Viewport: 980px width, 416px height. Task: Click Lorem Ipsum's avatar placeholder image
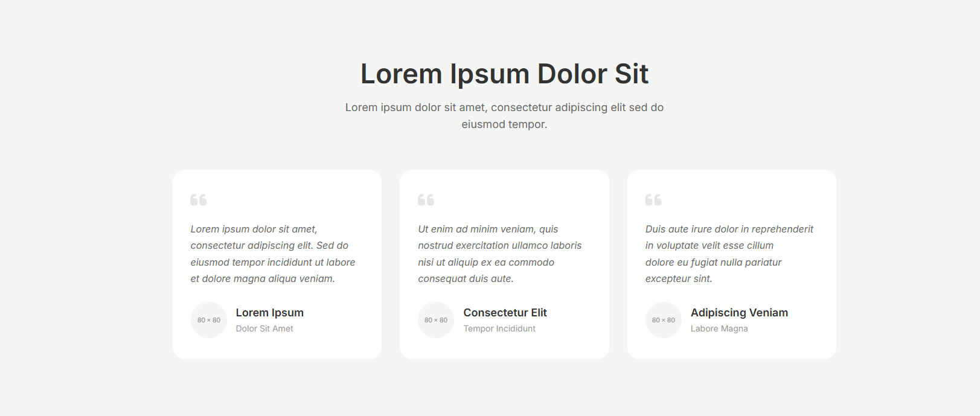tap(209, 320)
